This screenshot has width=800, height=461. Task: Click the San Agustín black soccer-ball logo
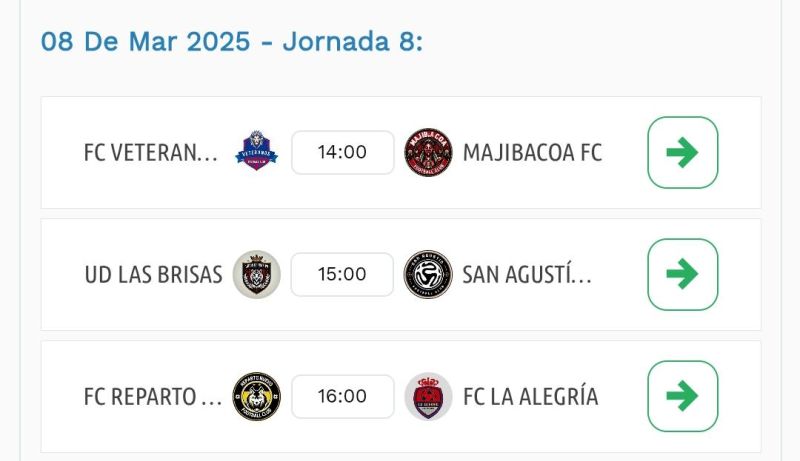(428, 274)
